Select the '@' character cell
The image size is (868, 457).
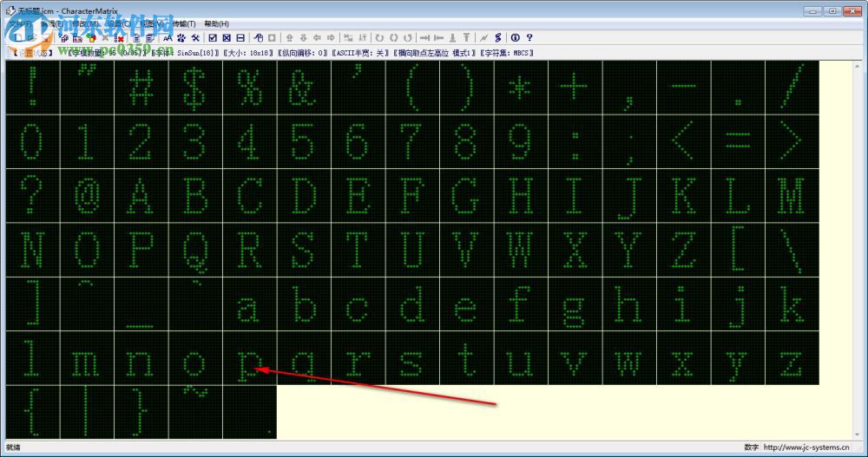(87, 196)
